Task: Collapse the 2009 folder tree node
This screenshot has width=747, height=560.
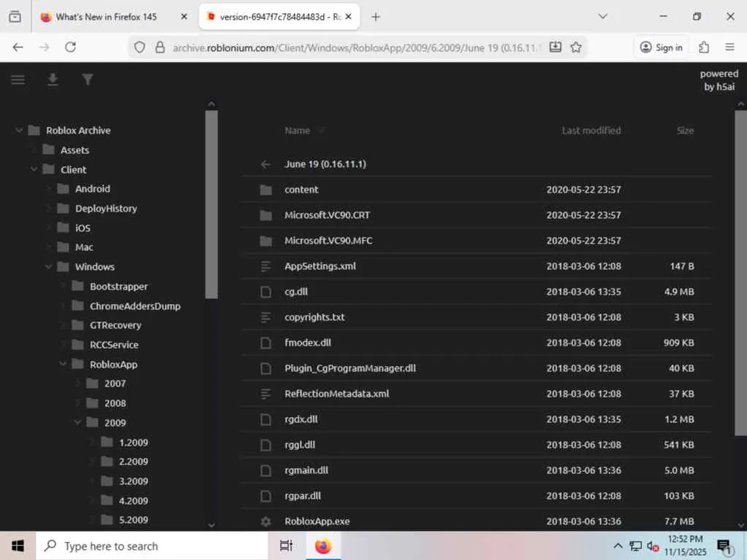Action: 77,422
